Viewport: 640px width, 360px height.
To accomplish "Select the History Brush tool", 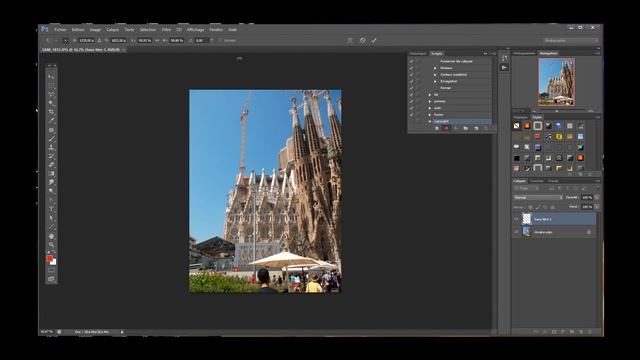I will pos(51,156).
